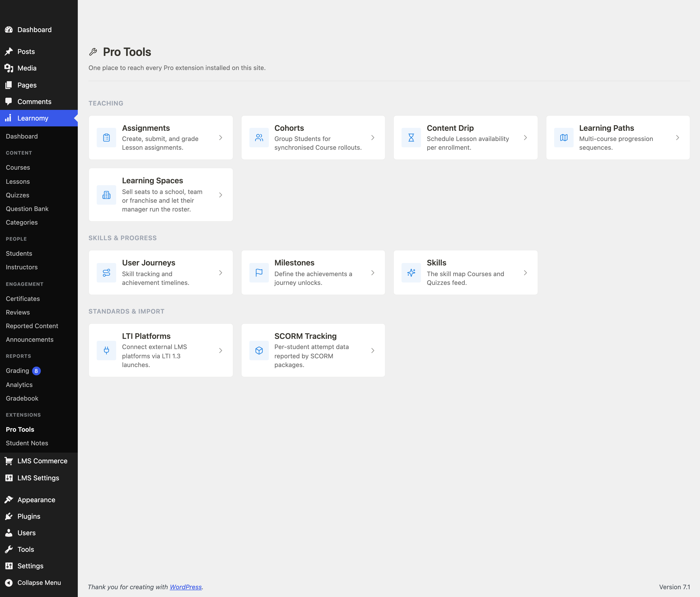Open the Announcements submenu item

pyautogui.click(x=30, y=340)
